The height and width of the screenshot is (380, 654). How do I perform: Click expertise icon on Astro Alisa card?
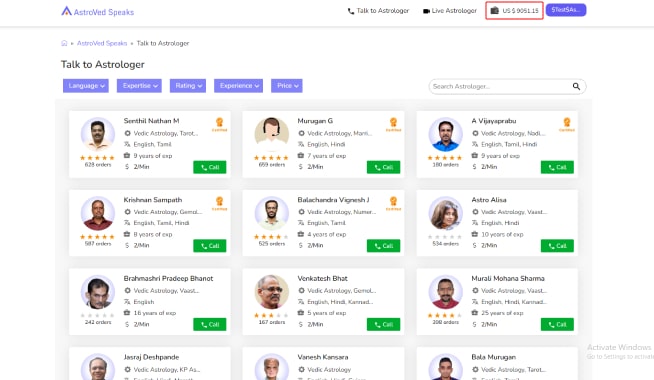click(x=475, y=212)
